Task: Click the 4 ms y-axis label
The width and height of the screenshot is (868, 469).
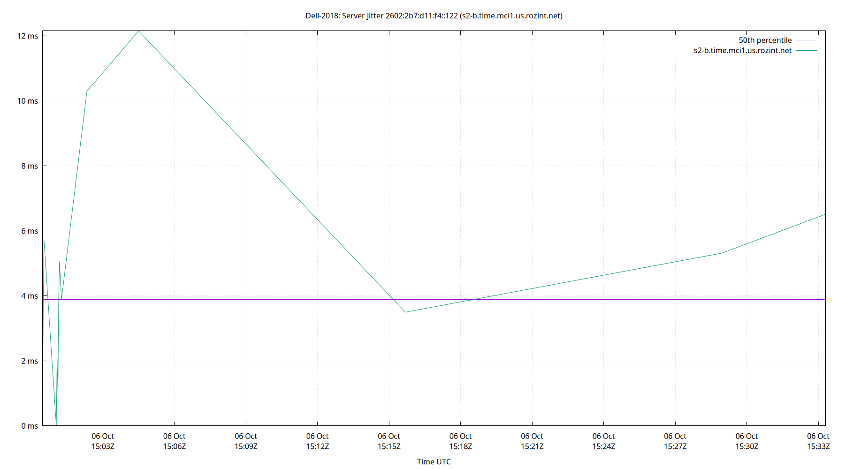Action: pos(30,296)
